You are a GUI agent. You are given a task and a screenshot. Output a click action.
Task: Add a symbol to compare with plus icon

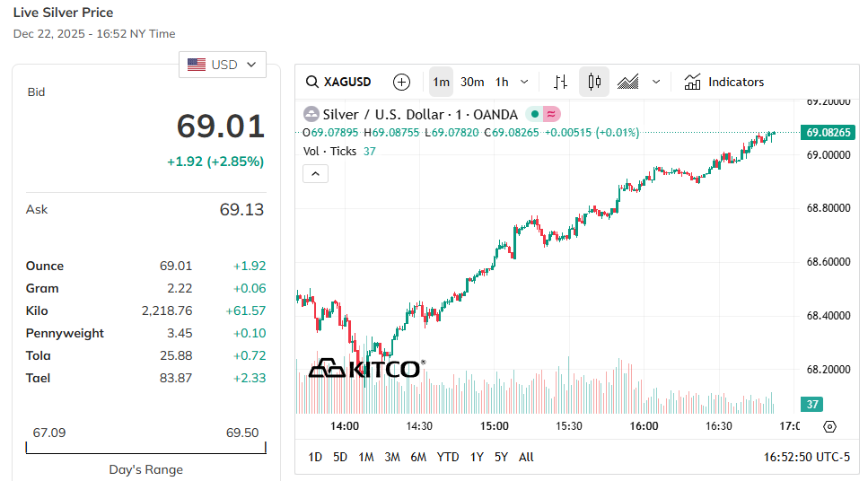pyautogui.click(x=401, y=82)
